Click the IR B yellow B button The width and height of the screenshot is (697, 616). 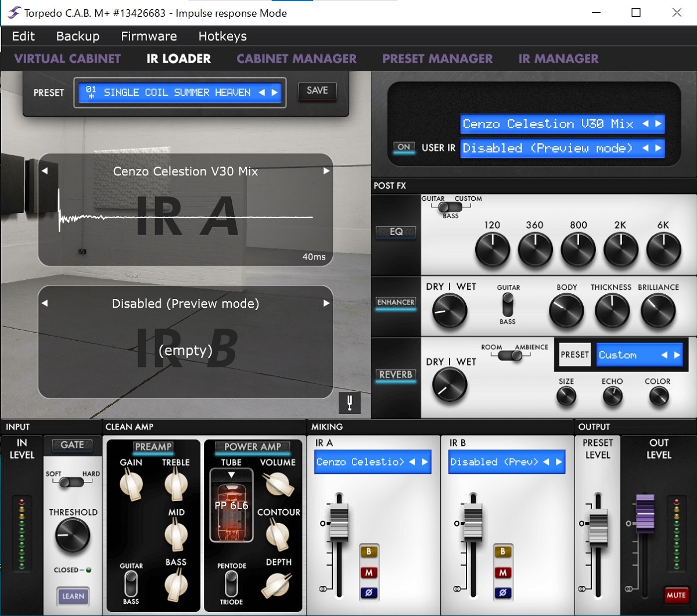click(x=503, y=552)
